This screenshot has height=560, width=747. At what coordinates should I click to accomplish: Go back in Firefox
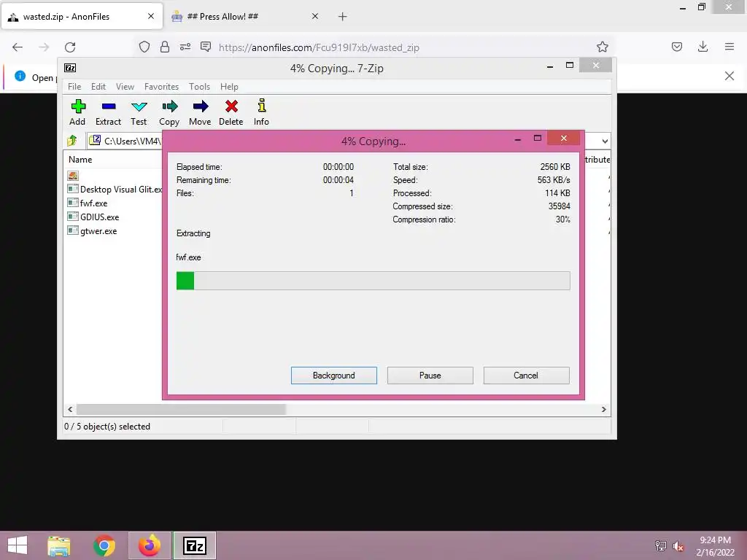pyautogui.click(x=18, y=47)
